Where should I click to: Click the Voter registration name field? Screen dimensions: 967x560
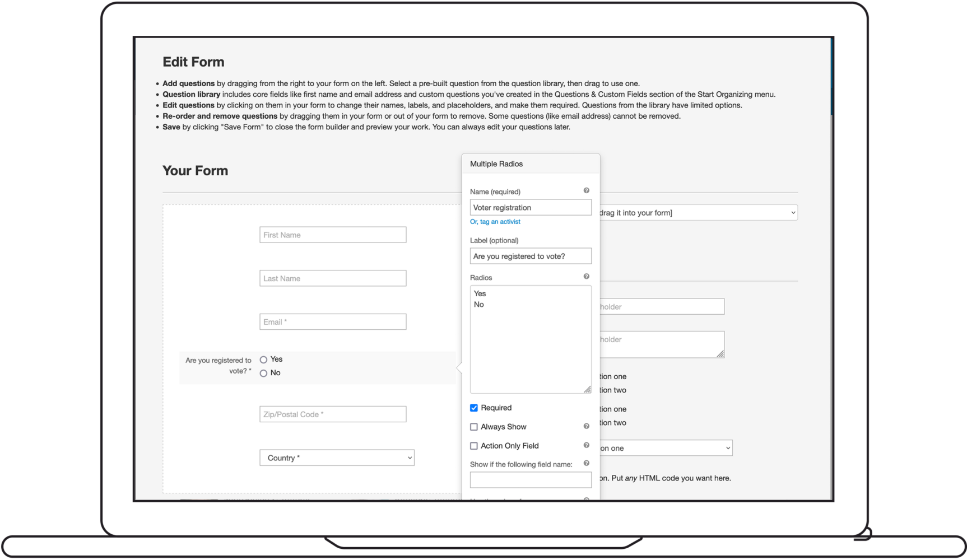coord(530,208)
